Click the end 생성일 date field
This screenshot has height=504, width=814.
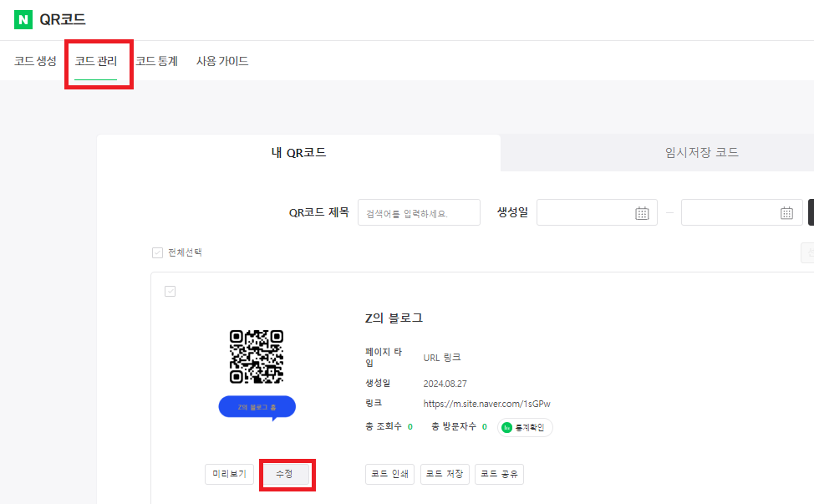click(x=742, y=212)
